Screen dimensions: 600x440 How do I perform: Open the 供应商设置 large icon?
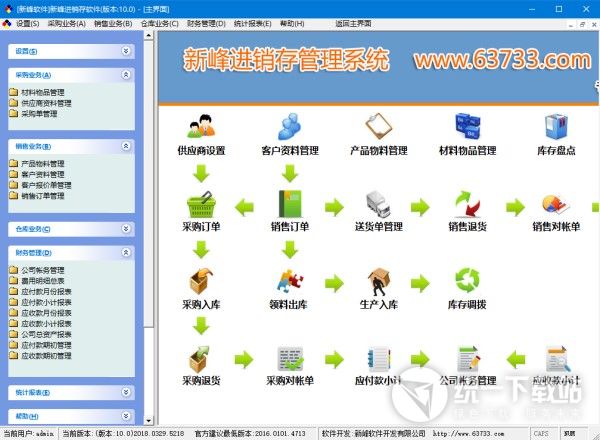(201, 126)
